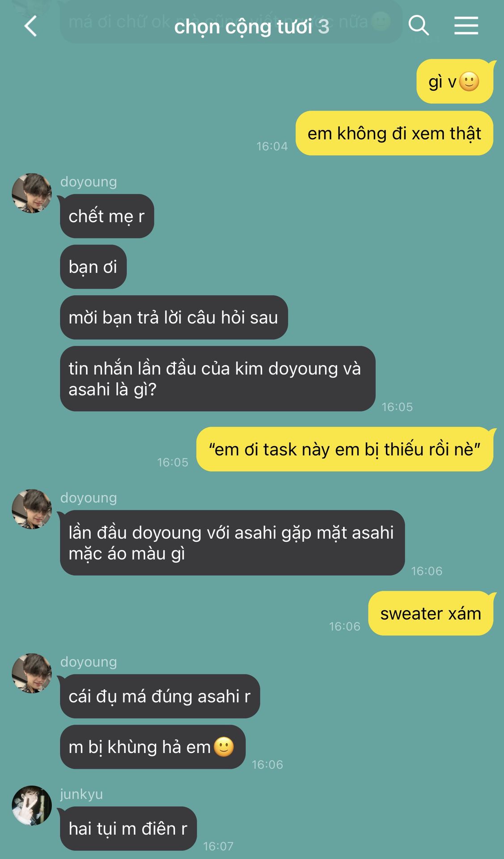Select "hai tụi m điên r" message bubble

point(128,829)
